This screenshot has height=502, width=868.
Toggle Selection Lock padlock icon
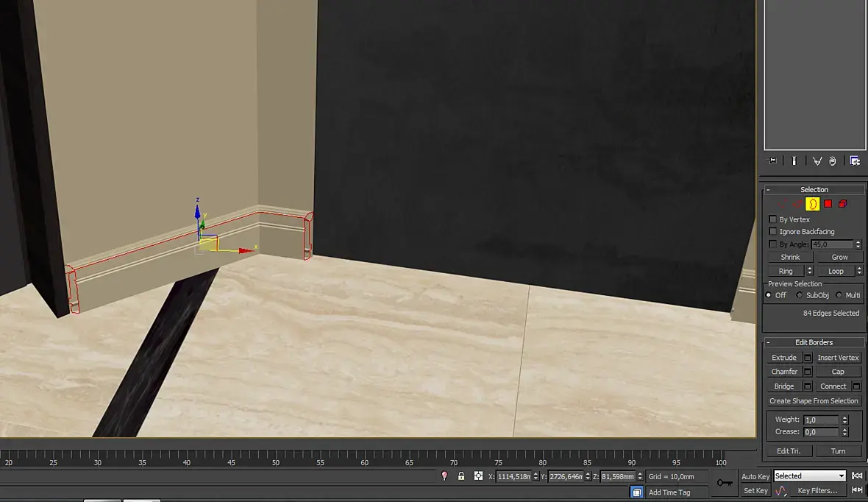(x=461, y=476)
